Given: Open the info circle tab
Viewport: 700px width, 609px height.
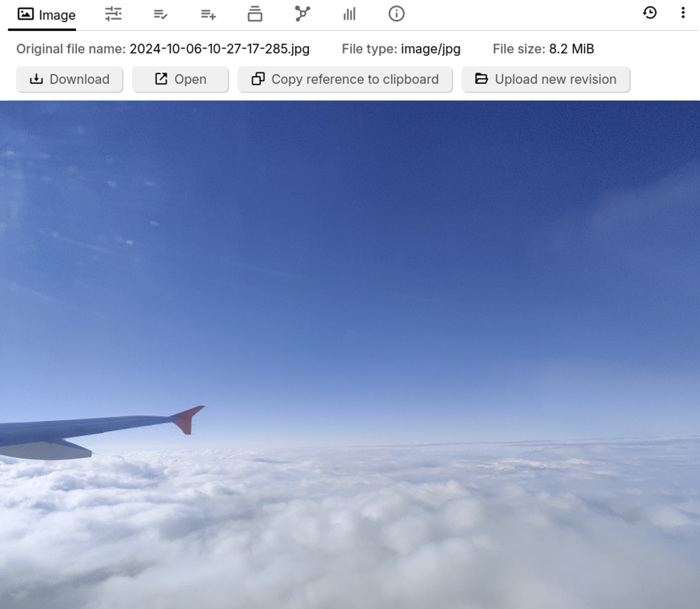Looking at the screenshot, I should (396, 14).
